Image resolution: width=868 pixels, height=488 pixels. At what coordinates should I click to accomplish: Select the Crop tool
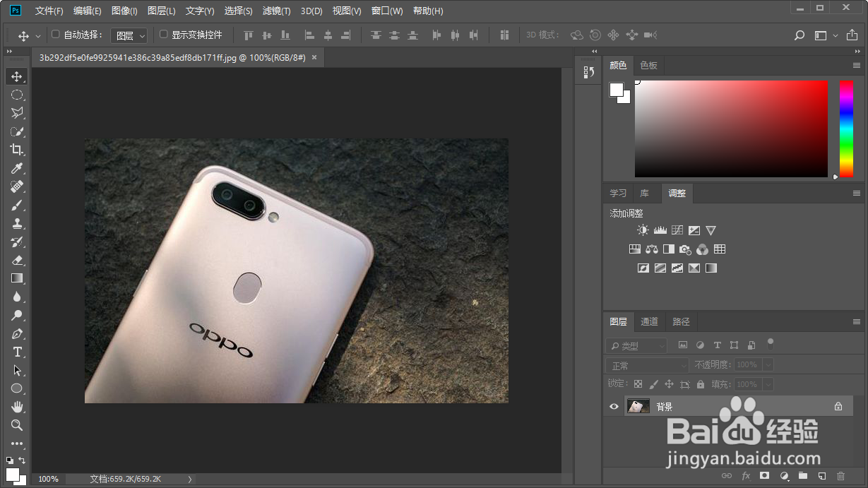(x=17, y=150)
